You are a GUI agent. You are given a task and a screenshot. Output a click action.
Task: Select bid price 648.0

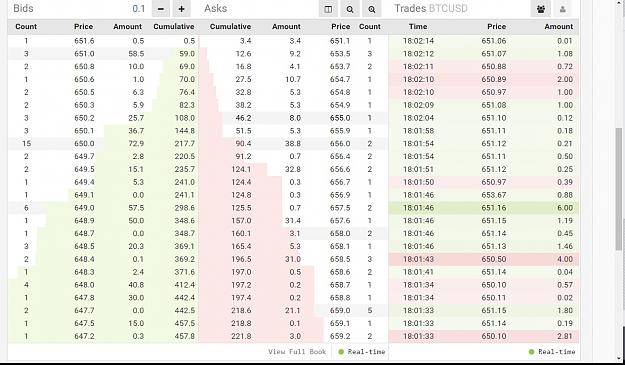pyautogui.click(x=84, y=285)
